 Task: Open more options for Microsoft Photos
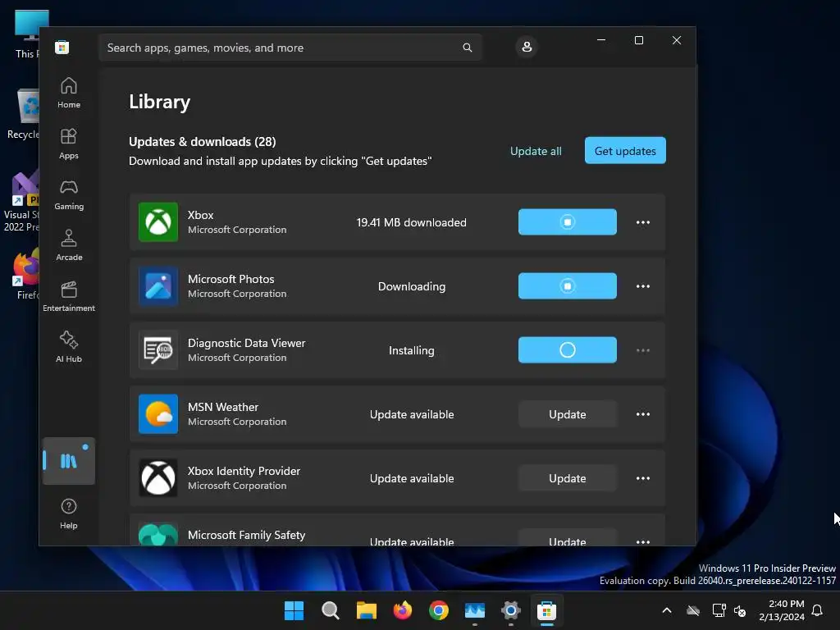click(x=643, y=286)
